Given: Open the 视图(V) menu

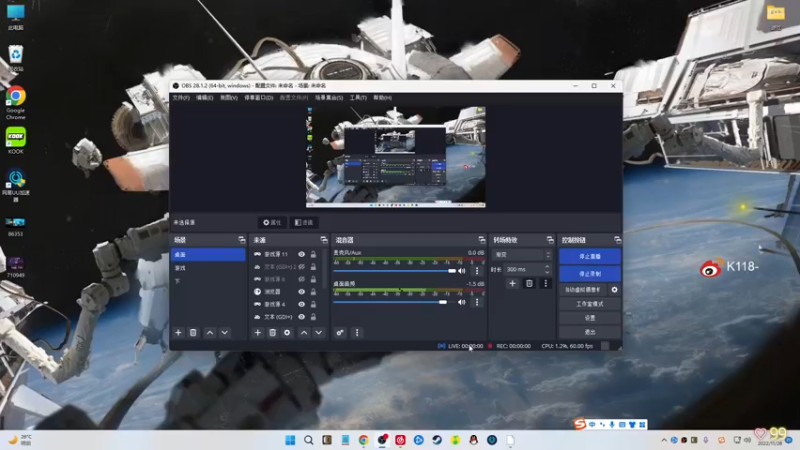Looking at the screenshot, I should (x=229, y=97).
